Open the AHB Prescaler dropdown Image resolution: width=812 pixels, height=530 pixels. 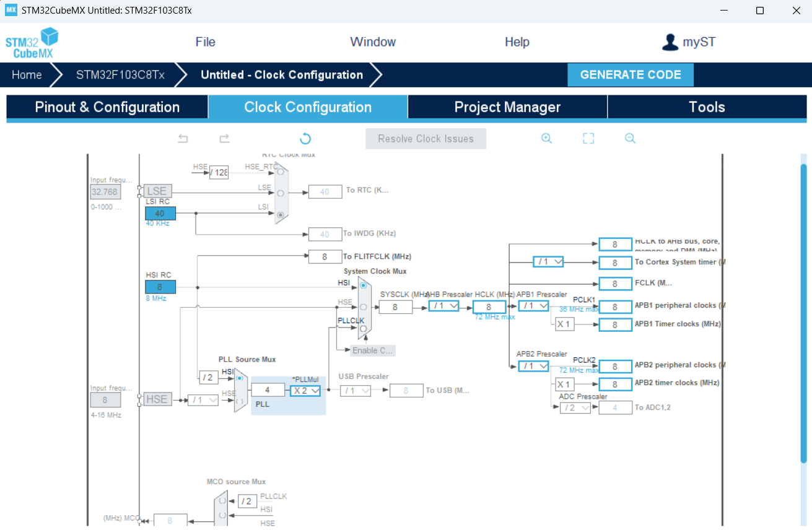(444, 306)
